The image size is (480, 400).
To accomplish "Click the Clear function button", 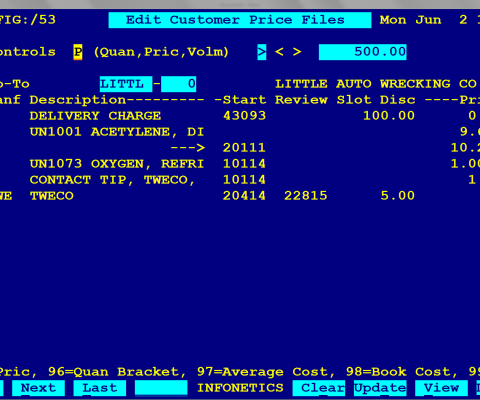I will (319, 388).
